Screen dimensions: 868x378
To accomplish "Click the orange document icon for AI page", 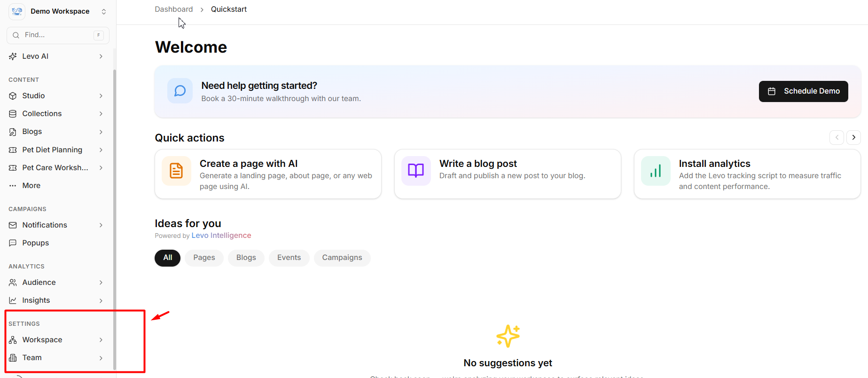I will (x=176, y=171).
